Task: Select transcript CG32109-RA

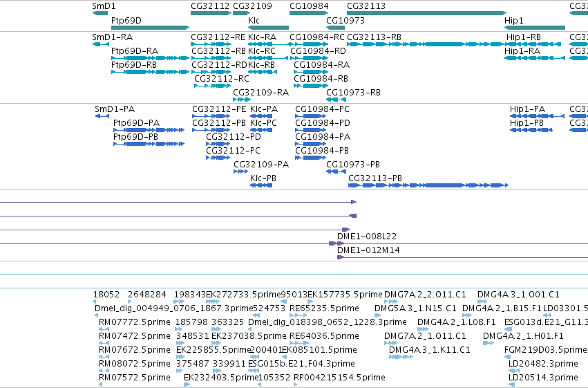Action: (261, 93)
